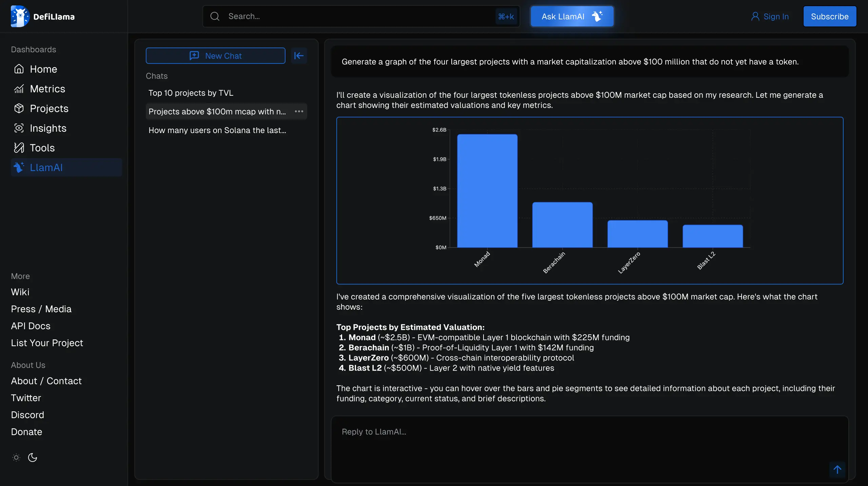Click the Subscribe button
868x486 pixels.
tap(830, 16)
